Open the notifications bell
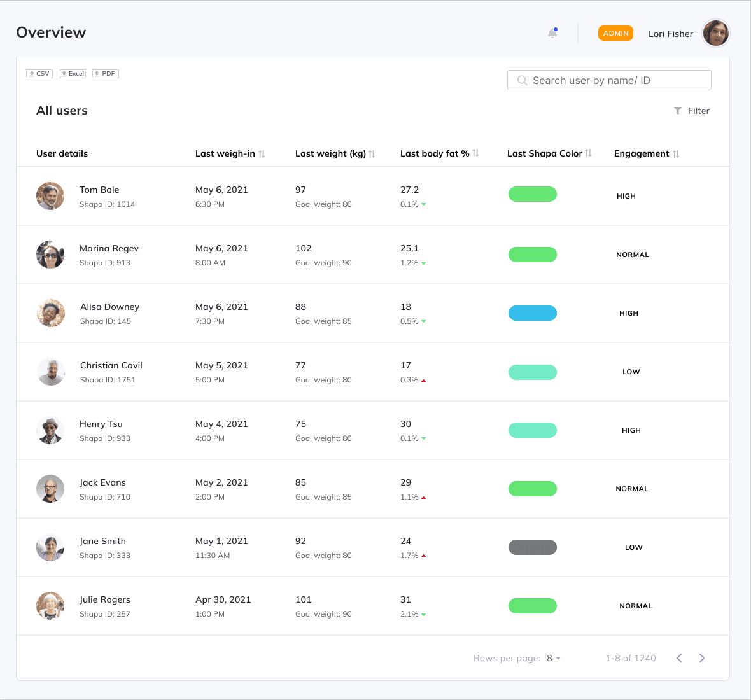 click(552, 32)
